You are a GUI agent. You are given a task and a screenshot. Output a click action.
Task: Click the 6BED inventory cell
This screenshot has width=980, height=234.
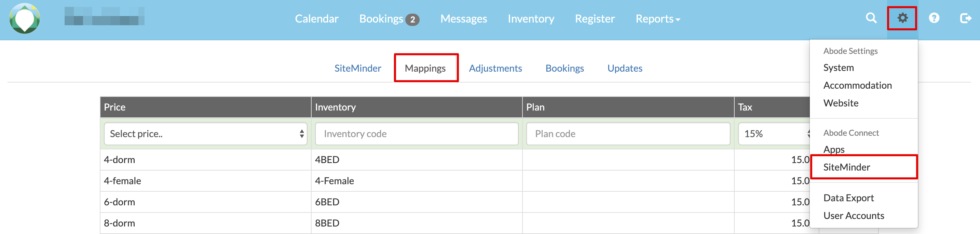pyautogui.click(x=417, y=202)
